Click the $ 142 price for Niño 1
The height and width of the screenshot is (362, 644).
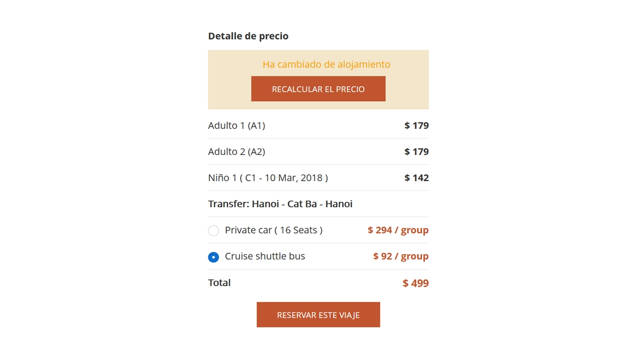pyautogui.click(x=417, y=177)
